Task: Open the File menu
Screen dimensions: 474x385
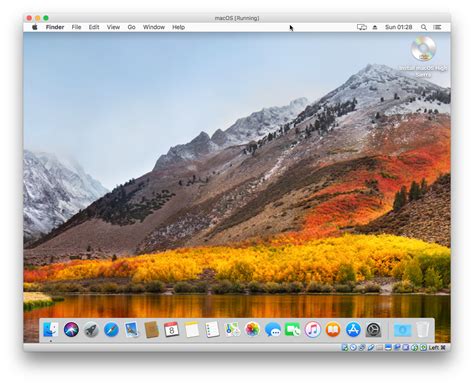Action: pyautogui.click(x=76, y=27)
